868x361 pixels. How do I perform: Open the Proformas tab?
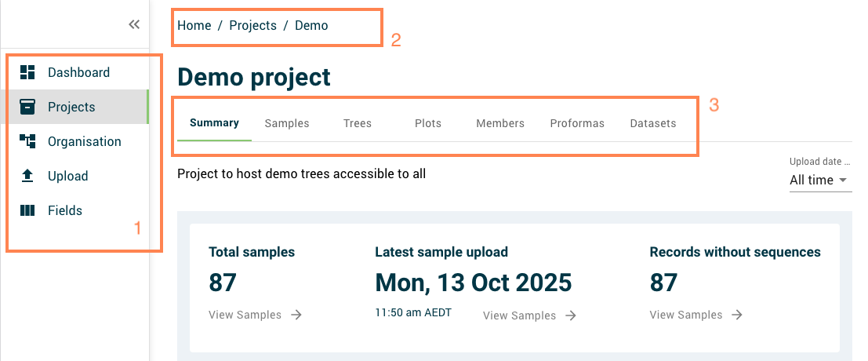pos(577,123)
